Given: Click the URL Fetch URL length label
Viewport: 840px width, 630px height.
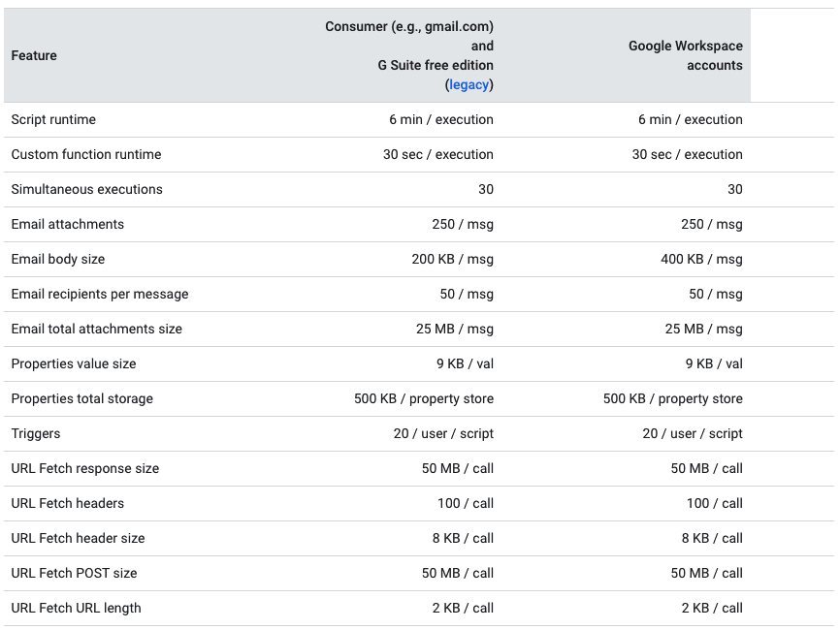Looking at the screenshot, I should pos(76,608).
